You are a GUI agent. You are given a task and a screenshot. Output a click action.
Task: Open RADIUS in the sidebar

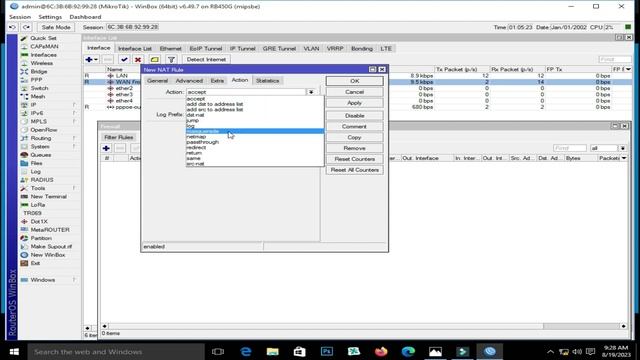42,180
